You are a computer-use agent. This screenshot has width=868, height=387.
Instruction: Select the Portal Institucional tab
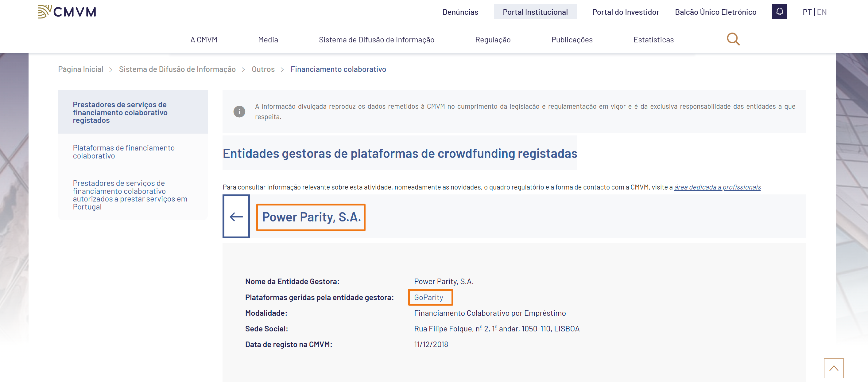pos(535,12)
